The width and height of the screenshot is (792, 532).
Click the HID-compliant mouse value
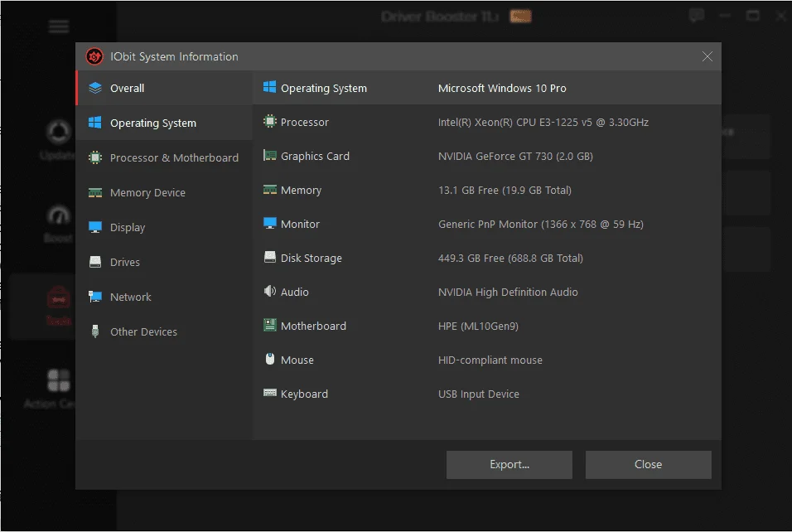point(490,360)
